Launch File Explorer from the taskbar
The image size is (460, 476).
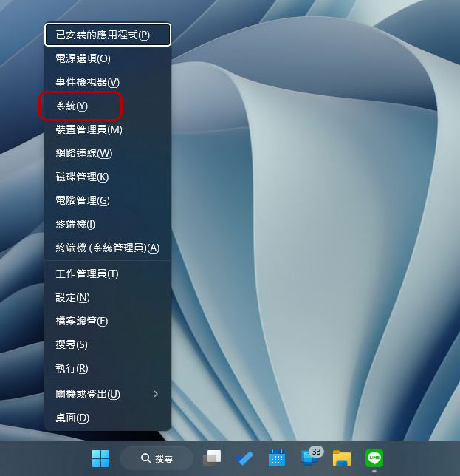[341, 458]
